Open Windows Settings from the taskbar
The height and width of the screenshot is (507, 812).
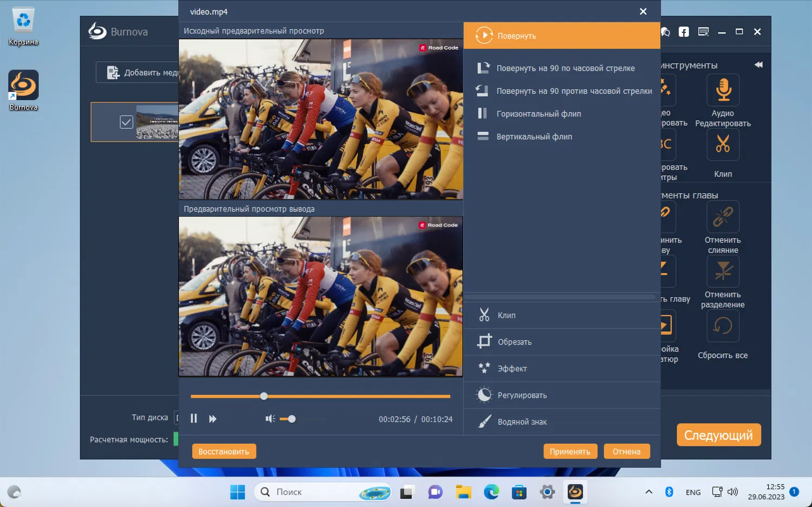coord(547,492)
